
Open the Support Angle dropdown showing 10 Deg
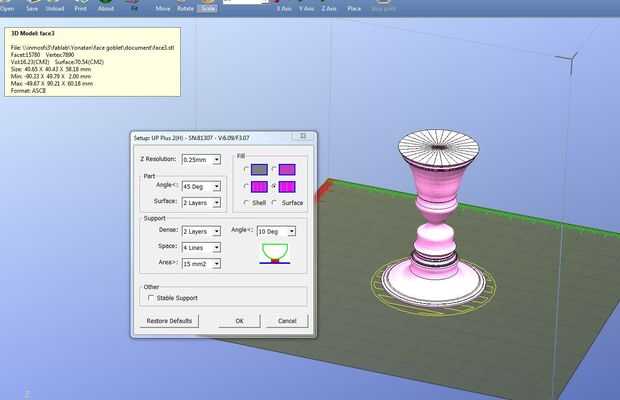(276, 231)
